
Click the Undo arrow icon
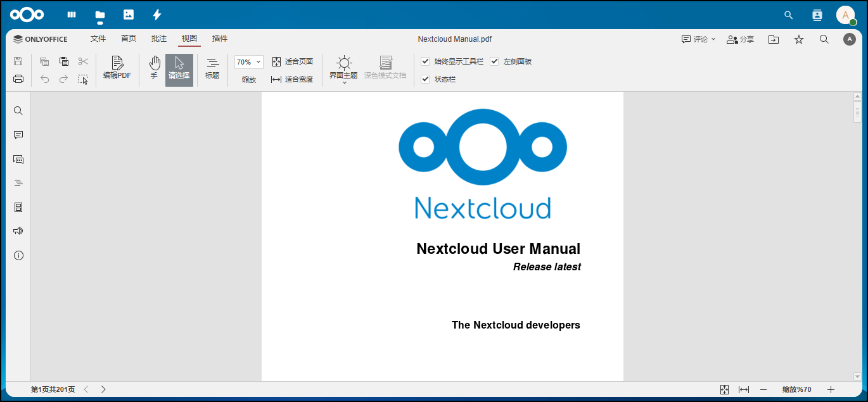(x=44, y=79)
